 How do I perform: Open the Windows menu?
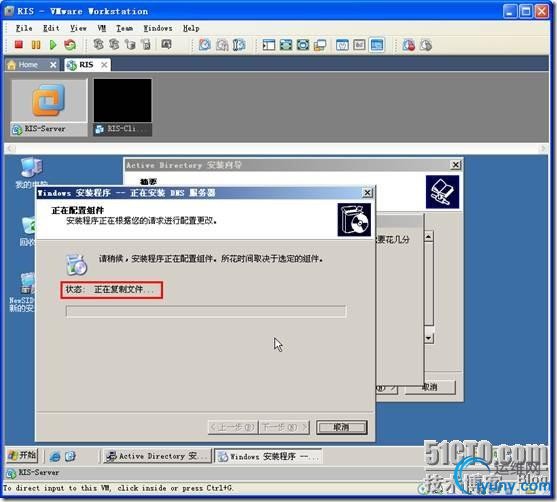click(x=158, y=28)
